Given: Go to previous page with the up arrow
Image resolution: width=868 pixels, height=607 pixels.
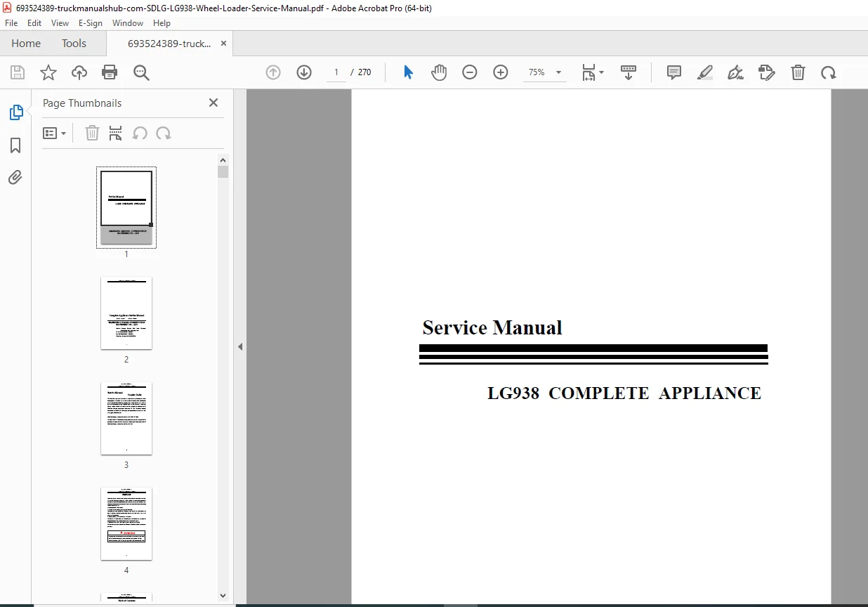Looking at the screenshot, I should pos(273,72).
